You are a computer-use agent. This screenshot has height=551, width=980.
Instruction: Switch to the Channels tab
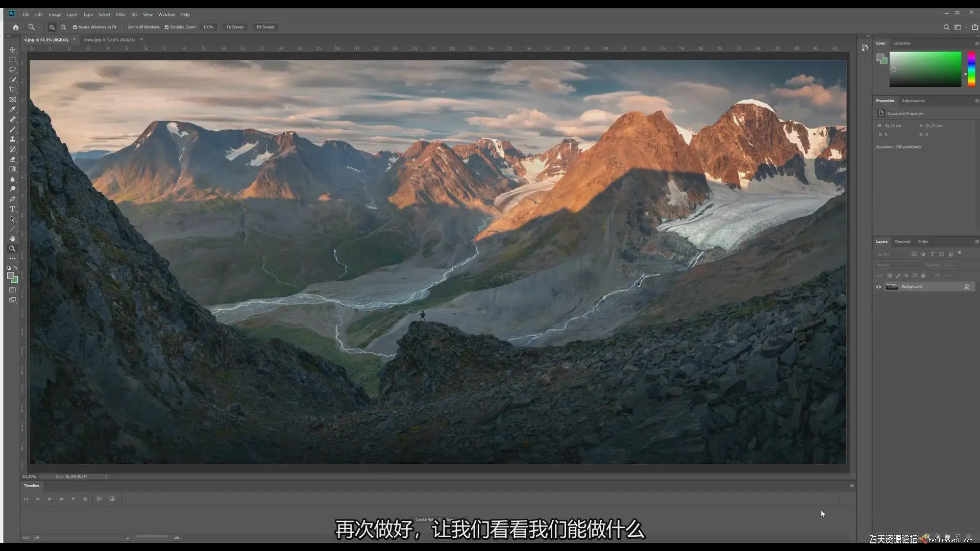click(x=902, y=242)
